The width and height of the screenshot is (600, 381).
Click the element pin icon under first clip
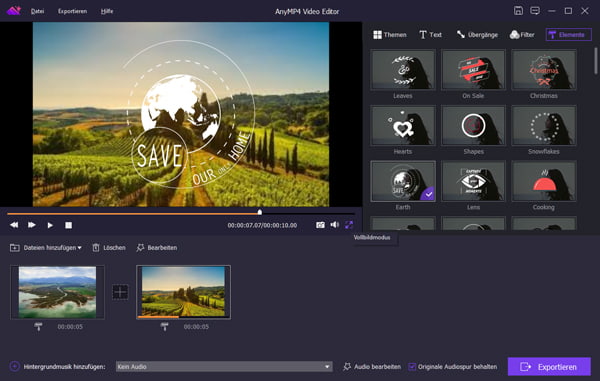pos(38,327)
